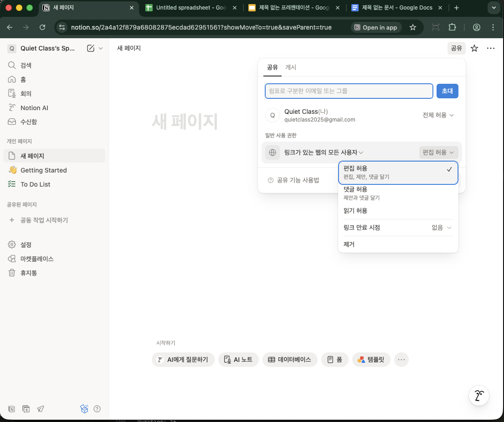This screenshot has width=504, height=422.
Task: Expand 링크 만료 시점 dropdown
Action: pyautogui.click(x=442, y=228)
